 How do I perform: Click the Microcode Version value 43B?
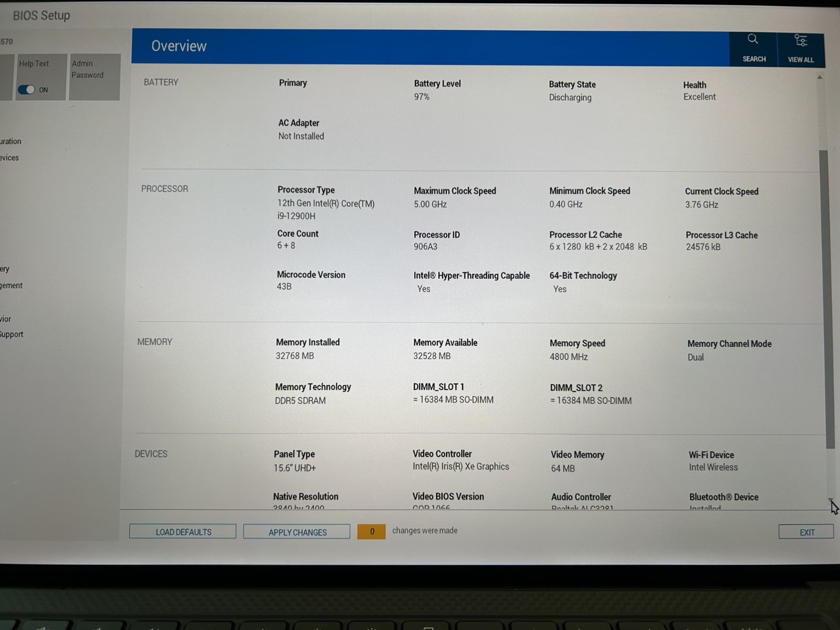(284, 287)
